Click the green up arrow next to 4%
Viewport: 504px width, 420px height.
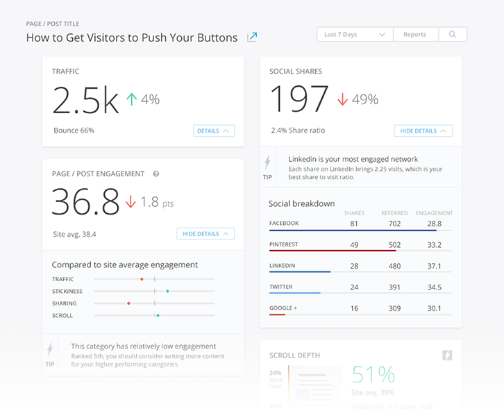point(131,99)
